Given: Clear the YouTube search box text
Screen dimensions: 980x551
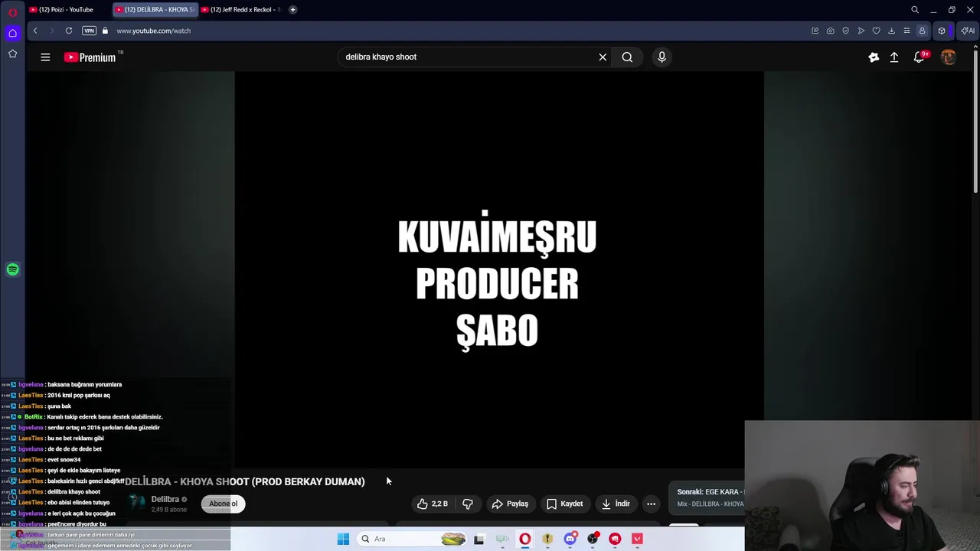Looking at the screenshot, I should (x=603, y=57).
